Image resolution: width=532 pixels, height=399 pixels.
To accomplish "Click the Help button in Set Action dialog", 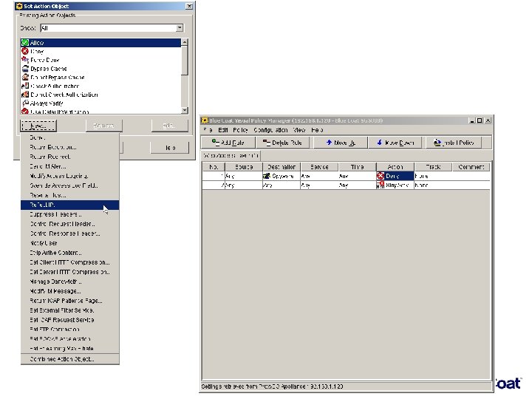I will pos(170,148).
